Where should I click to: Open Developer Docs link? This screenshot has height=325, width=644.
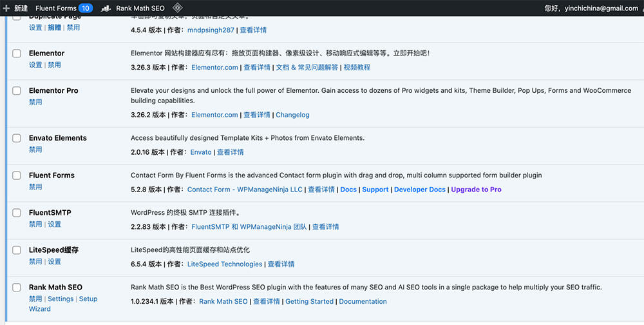[x=420, y=190]
